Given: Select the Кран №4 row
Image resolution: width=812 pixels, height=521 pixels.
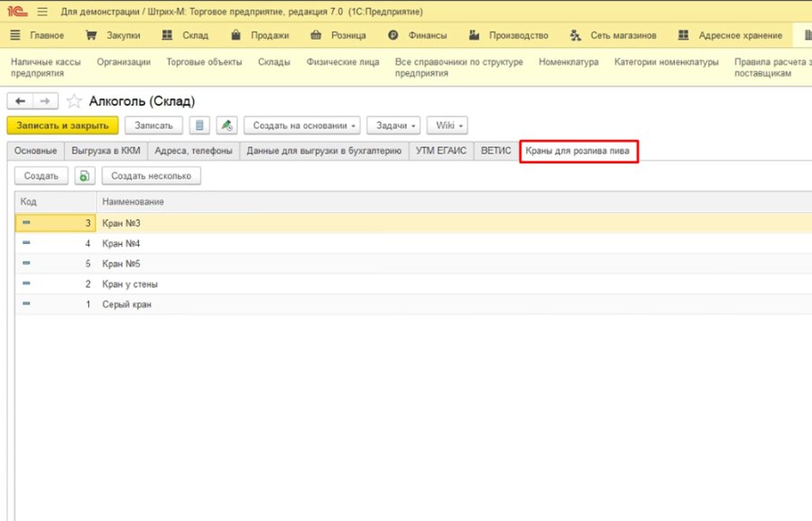Looking at the screenshot, I should [x=413, y=243].
